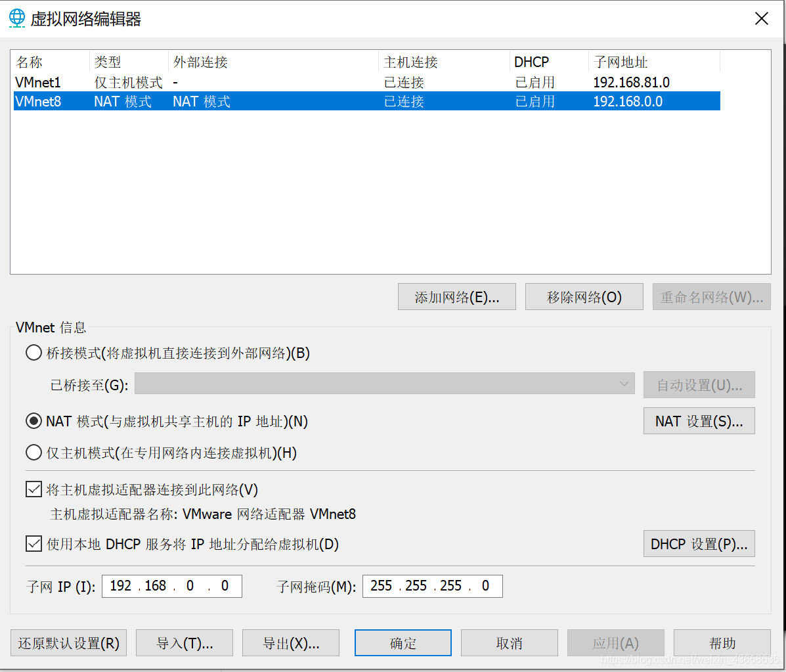
Task: Click 仅主机模式 type cell of VMnet1
Action: tap(128, 81)
